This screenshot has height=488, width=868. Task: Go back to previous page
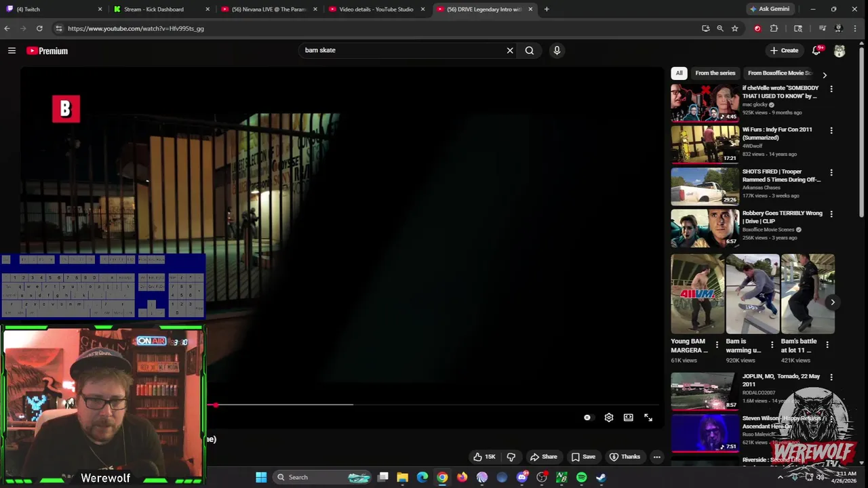pos(7,28)
